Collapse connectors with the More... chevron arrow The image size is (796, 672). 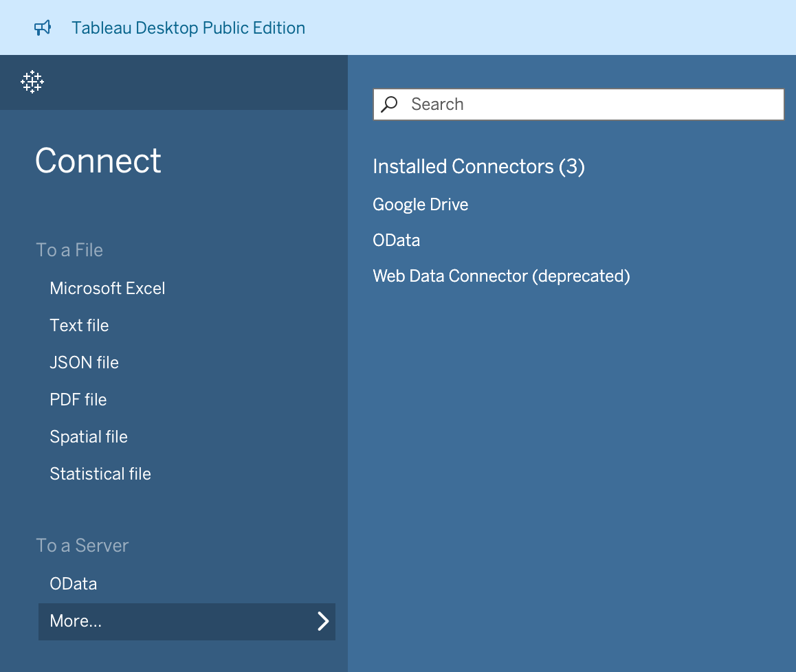click(x=323, y=621)
